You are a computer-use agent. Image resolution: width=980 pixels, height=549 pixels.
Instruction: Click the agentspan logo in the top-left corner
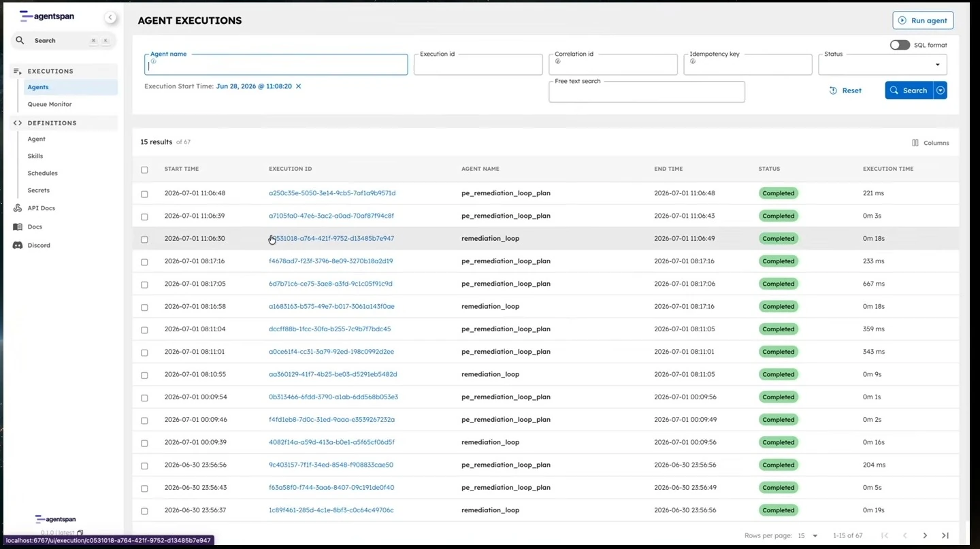[47, 16]
